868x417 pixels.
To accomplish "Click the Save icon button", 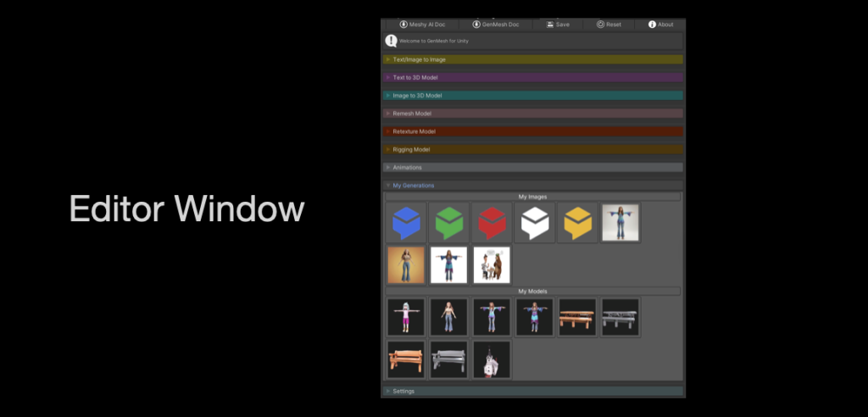I will 558,25.
